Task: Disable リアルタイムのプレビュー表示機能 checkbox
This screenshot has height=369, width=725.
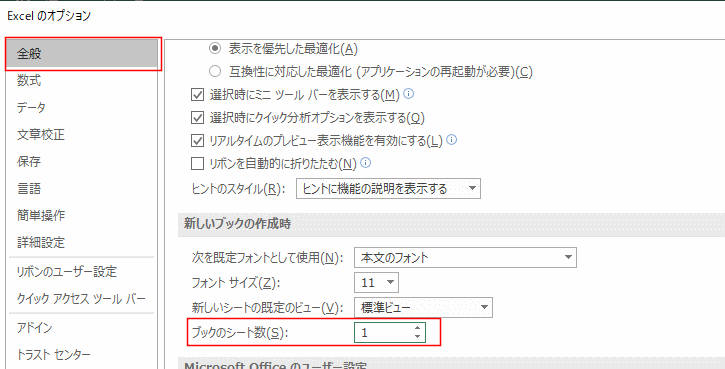Action: 197,140
